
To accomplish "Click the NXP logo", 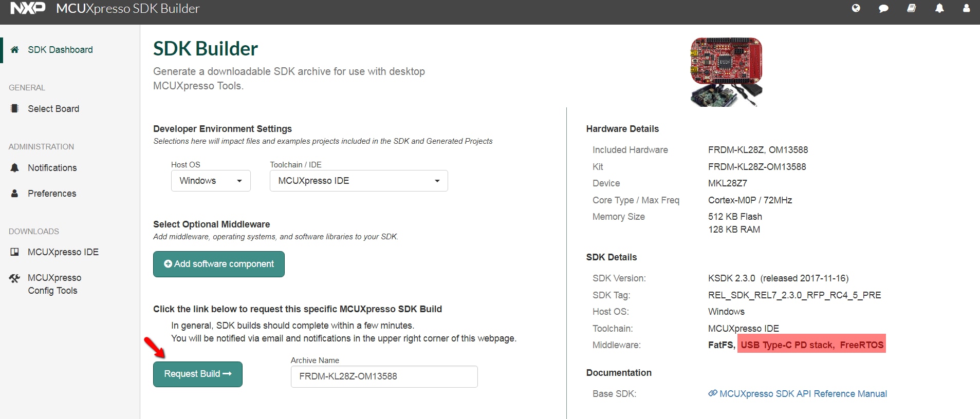I will tap(28, 8).
